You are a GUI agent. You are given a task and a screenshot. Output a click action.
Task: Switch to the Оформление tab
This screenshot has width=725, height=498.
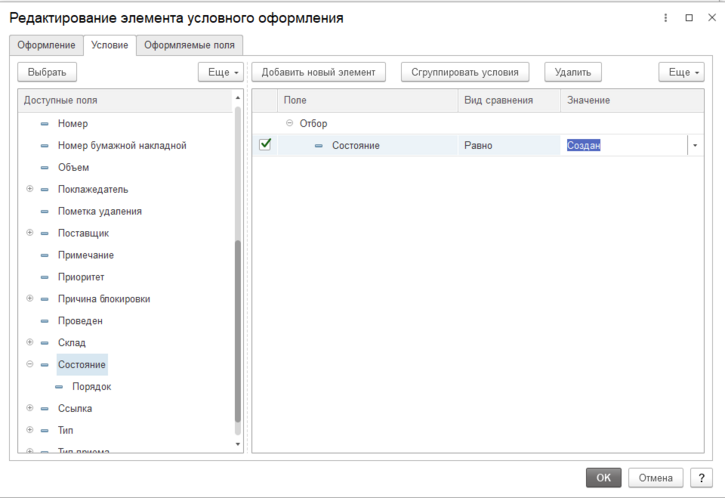46,45
